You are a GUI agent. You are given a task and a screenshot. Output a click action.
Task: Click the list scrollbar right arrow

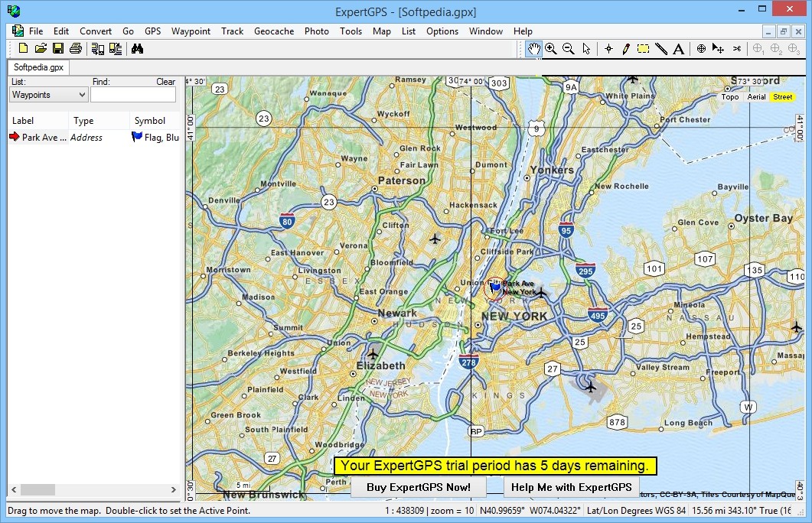pyautogui.click(x=174, y=489)
